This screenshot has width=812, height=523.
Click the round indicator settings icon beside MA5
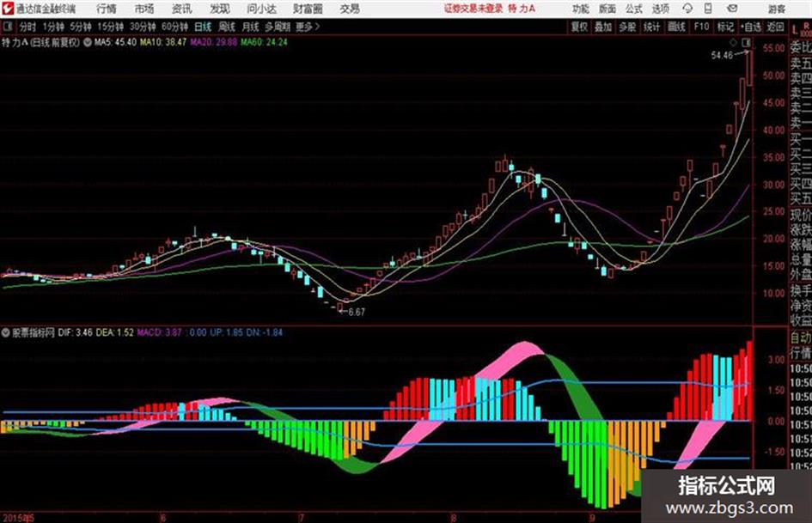pyautogui.click(x=88, y=42)
